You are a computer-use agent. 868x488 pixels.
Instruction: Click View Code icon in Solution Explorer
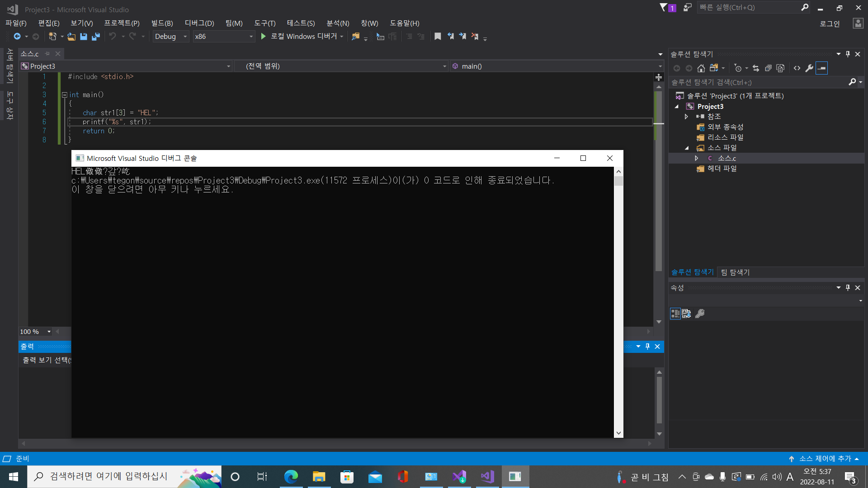[797, 68]
